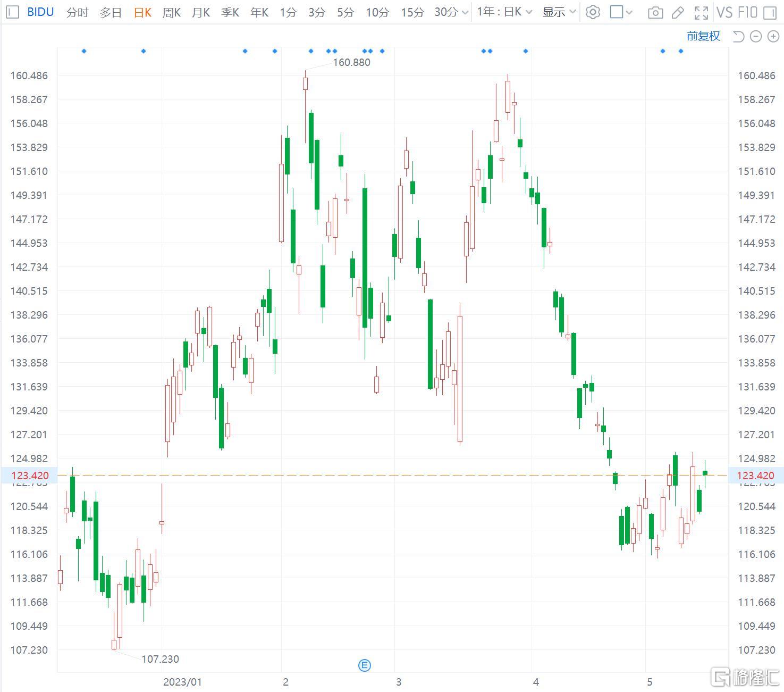Click the first blue event diamond marker
This screenshot has height=692, width=784.
click(x=84, y=51)
